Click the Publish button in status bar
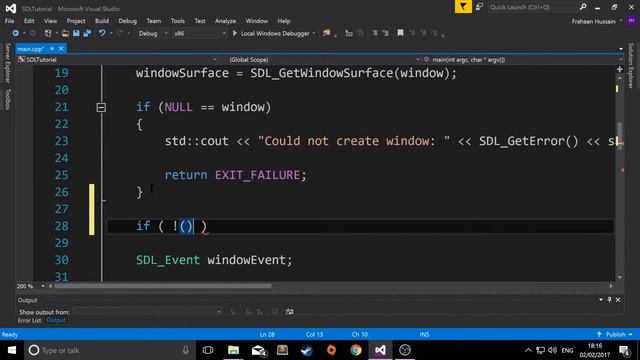The image size is (640, 360). pos(614,334)
